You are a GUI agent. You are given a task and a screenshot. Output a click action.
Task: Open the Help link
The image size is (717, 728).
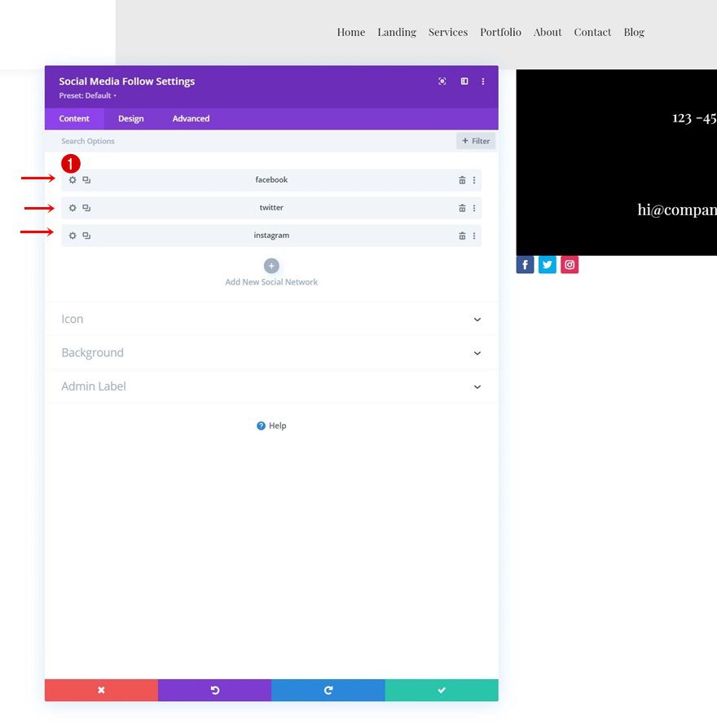272,426
